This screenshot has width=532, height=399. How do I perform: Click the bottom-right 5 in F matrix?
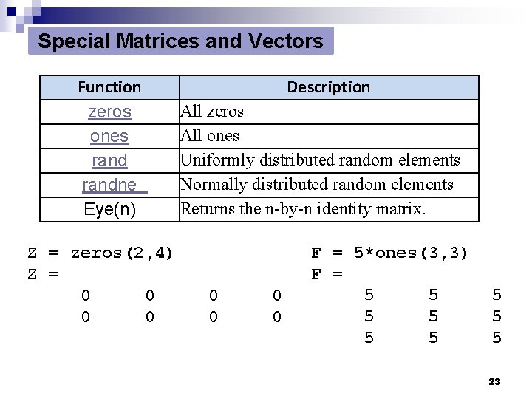coord(497,338)
